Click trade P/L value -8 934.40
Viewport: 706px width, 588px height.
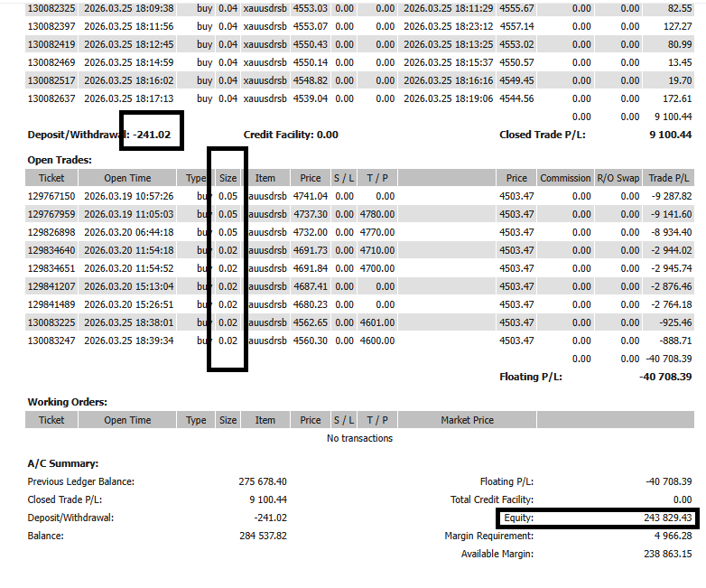(x=672, y=232)
